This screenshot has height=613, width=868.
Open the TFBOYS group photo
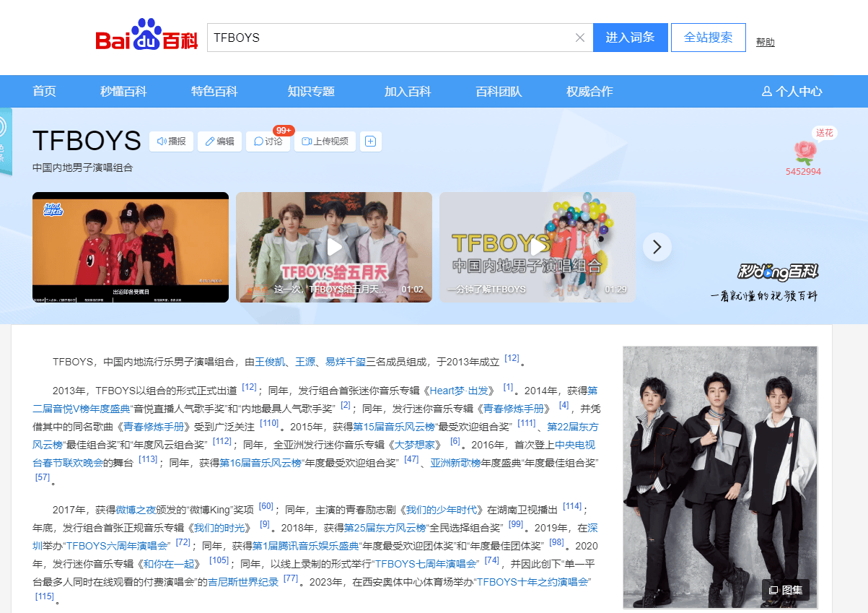(720, 477)
